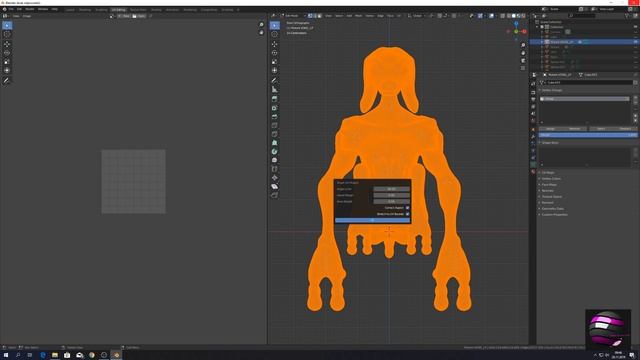Enable vertex select mode
Image resolution: width=640 pixels, height=360 pixels.
(310, 16)
